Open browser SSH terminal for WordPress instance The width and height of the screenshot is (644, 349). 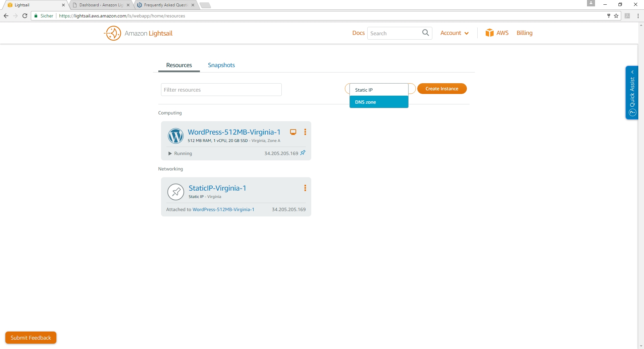(293, 132)
